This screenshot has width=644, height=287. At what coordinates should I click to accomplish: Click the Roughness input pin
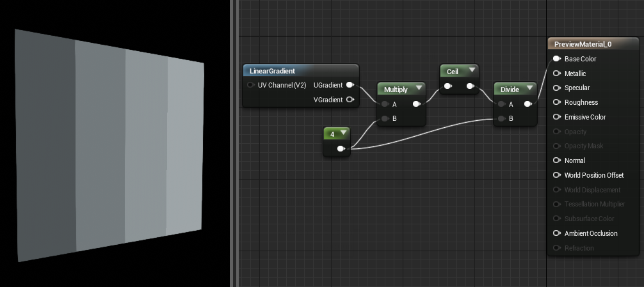(x=557, y=102)
